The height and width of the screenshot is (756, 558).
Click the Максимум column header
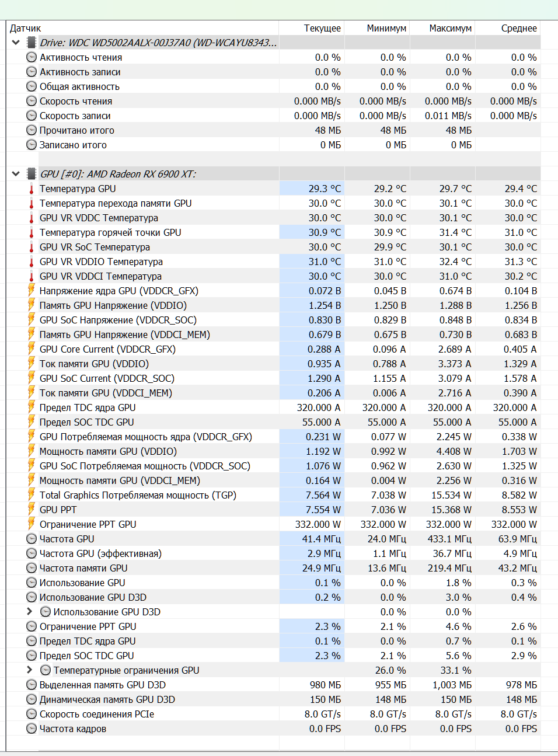click(451, 28)
